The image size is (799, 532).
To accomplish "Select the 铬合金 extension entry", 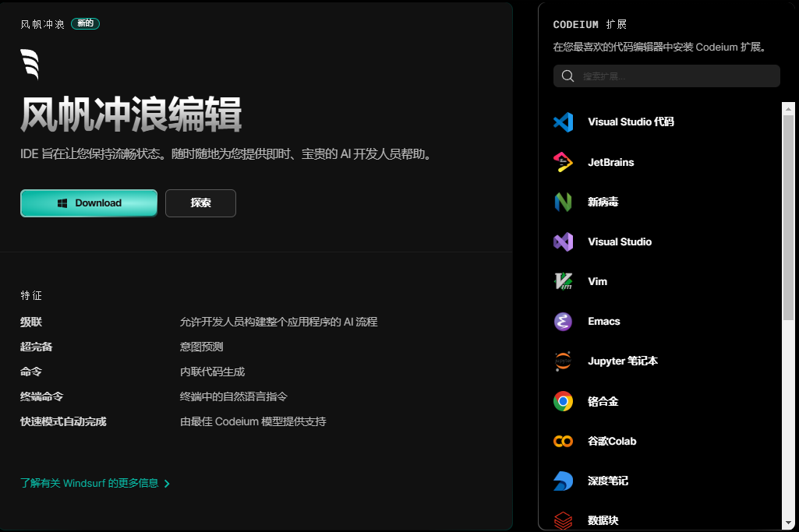I will coord(603,401).
